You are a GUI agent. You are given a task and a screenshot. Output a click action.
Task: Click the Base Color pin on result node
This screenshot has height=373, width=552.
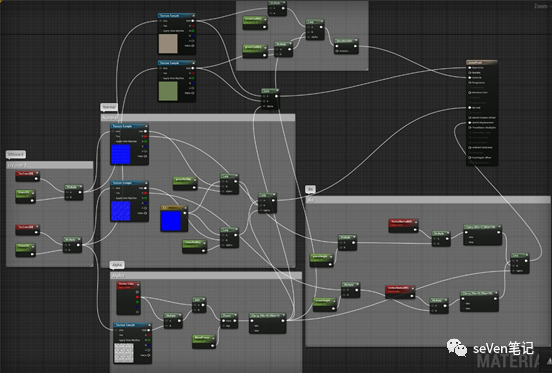click(470, 68)
